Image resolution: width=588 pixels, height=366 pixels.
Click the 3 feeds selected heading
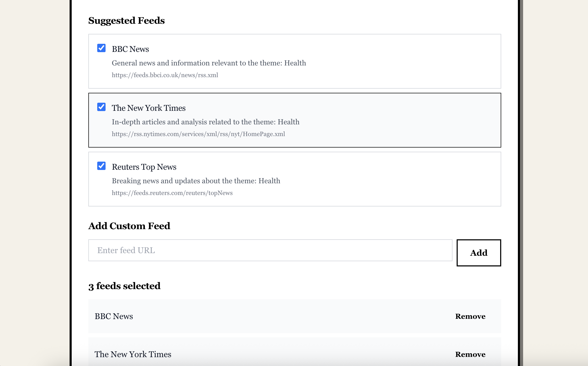(124, 286)
